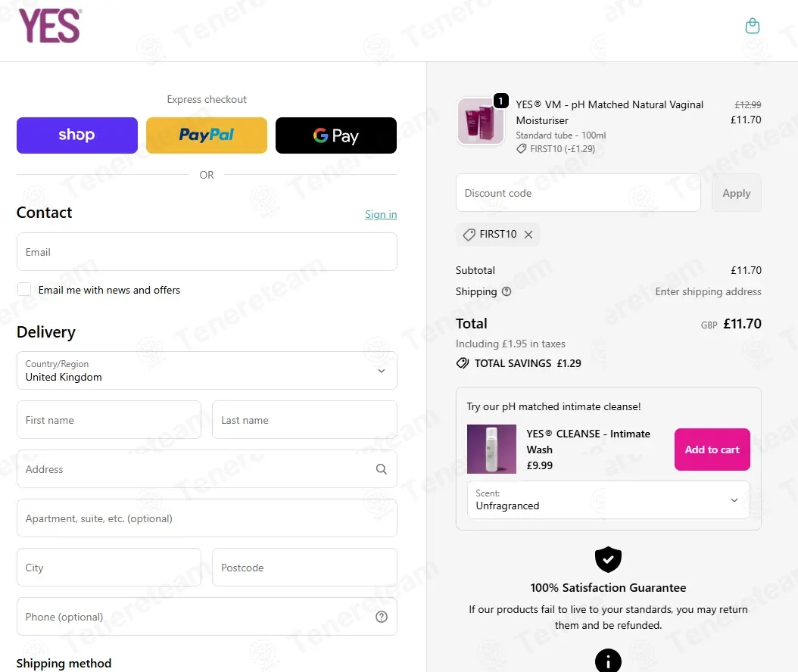Pay with Shop Pay express checkout
This screenshot has width=798, height=672.
point(77,135)
